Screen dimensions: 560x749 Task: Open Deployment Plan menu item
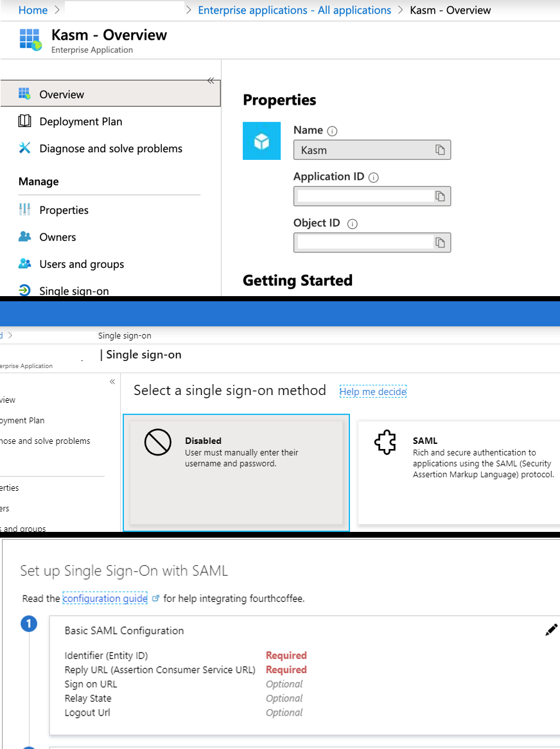point(80,121)
